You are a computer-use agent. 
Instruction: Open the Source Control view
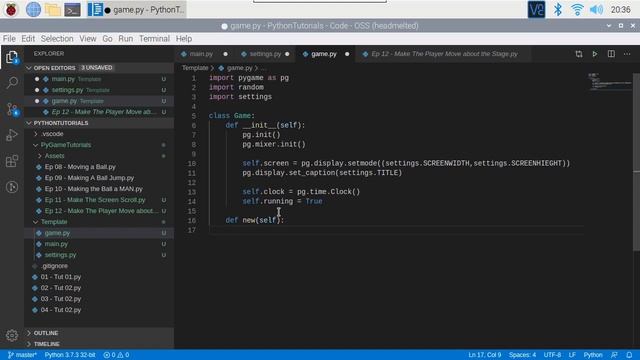12,109
